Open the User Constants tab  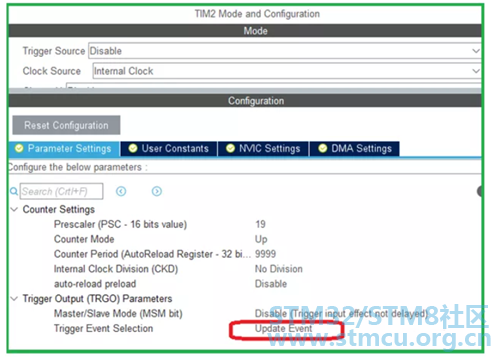point(169,149)
